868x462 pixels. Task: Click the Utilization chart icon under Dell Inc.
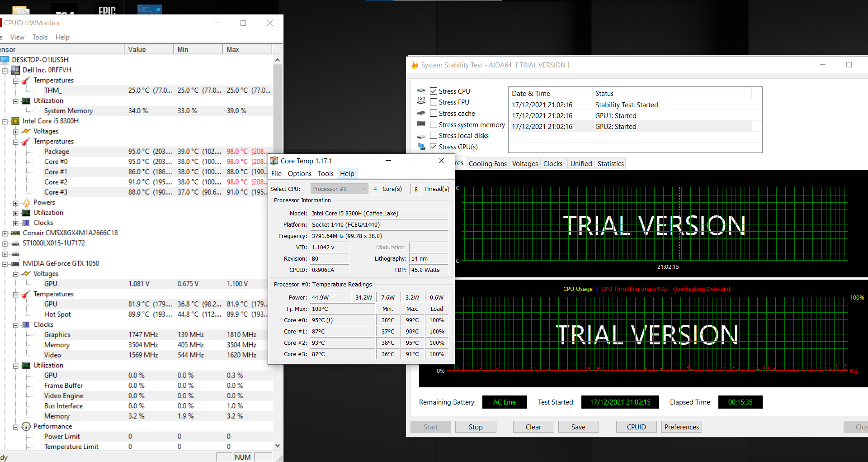(x=26, y=100)
